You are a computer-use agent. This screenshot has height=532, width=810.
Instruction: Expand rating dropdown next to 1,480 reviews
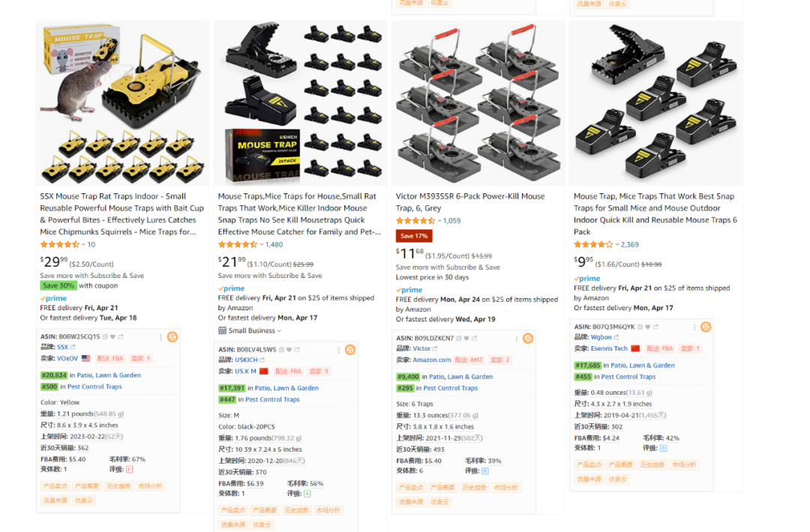[262, 244]
